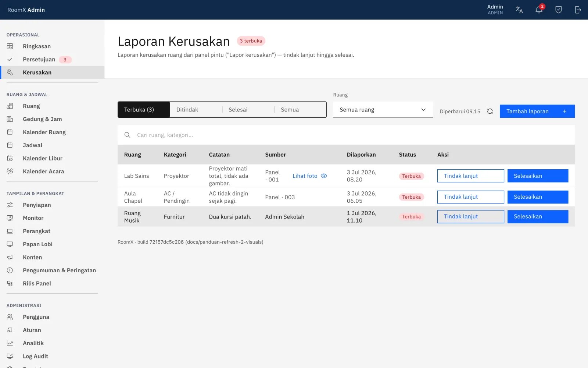Click the Kalender Acara people icon

coord(10,171)
